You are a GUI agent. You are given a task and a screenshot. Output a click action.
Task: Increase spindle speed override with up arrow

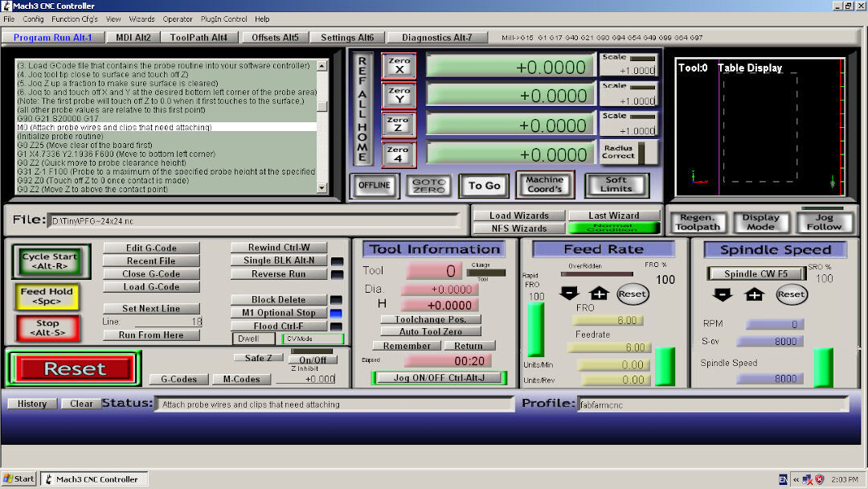click(754, 294)
